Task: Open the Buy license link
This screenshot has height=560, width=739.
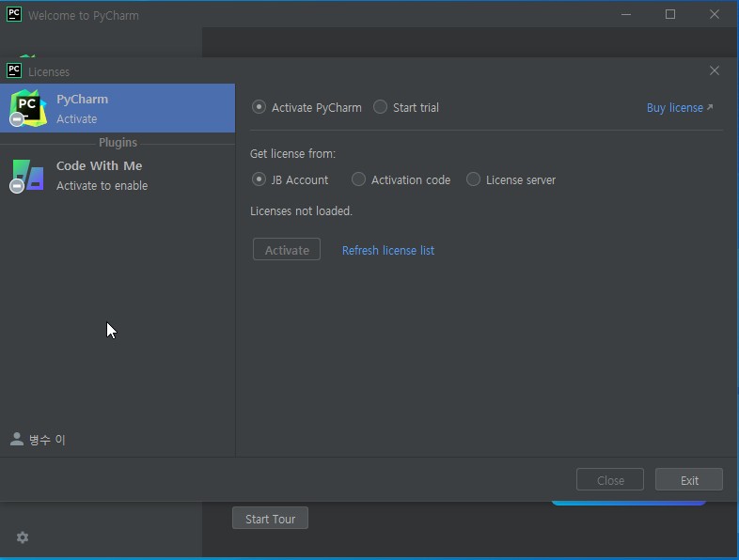Action: point(680,108)
